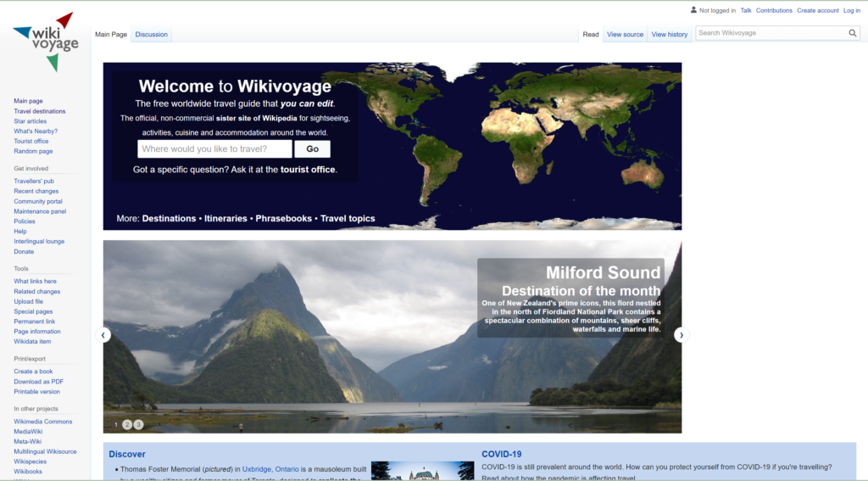Open What links here tool
Image resolution: width=868 pixels, height=481 pixels.
[x=35, y=281]
